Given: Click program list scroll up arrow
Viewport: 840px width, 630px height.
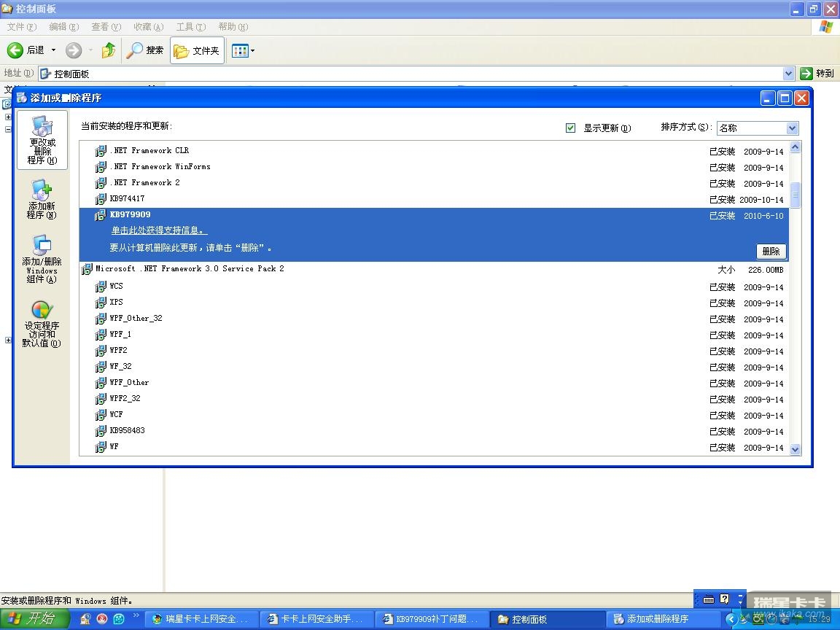Looking at the screenshot, I should [x=795, y=147].
